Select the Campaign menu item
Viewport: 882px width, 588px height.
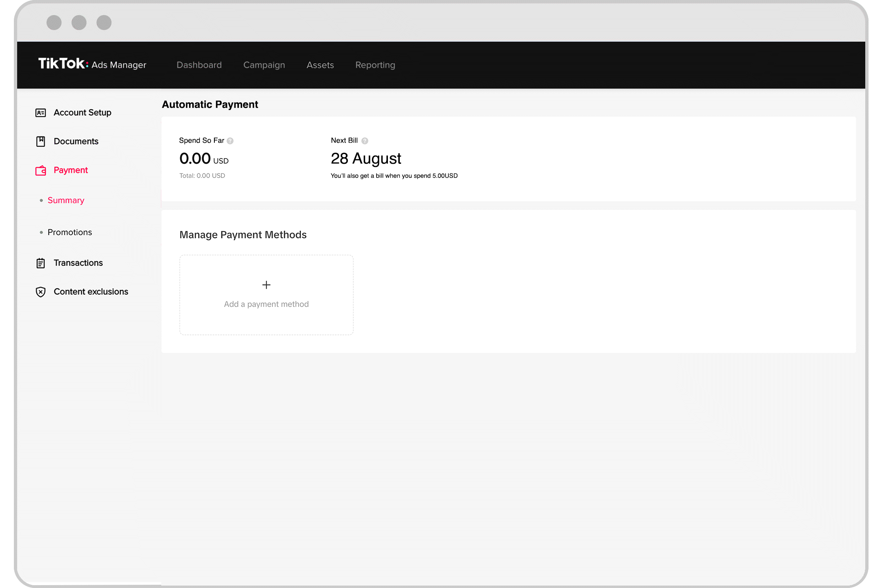click(x=264, y=65)
